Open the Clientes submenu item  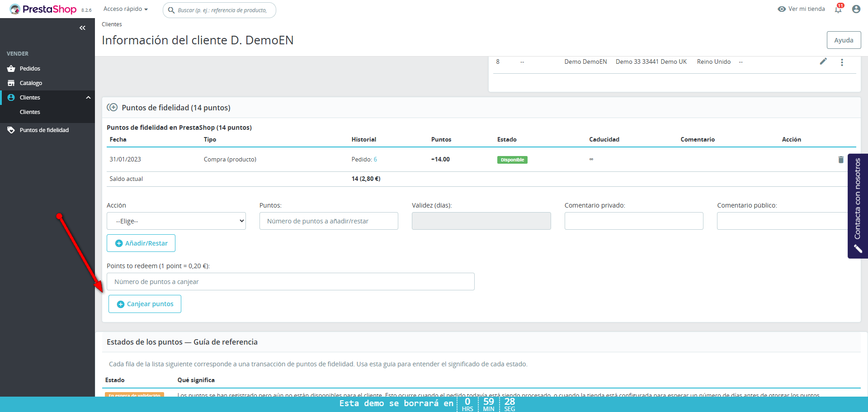pos(30,112)
